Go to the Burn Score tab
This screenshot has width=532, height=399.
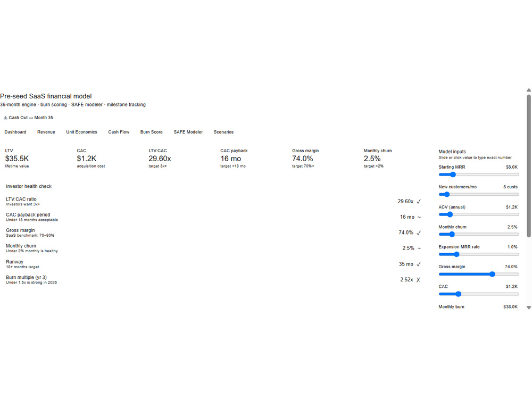click(x=151, y=132)
